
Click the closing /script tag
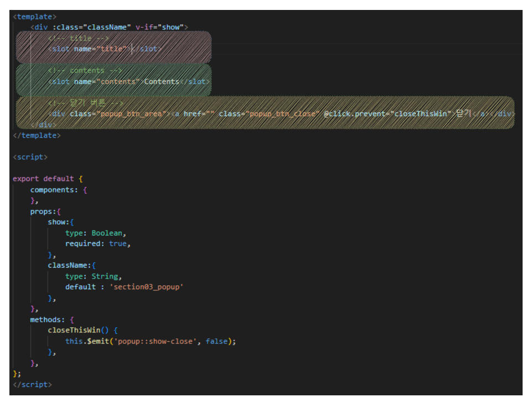point(33,385)
